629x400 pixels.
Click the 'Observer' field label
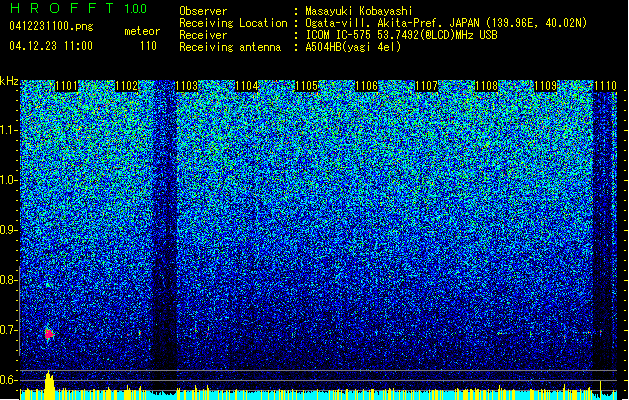[x=203, y=11]
